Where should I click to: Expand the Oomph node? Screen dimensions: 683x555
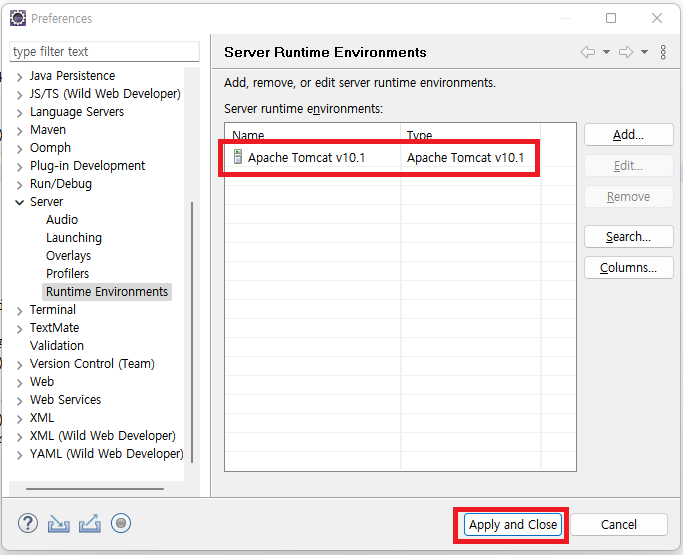(x=19, y=149)
